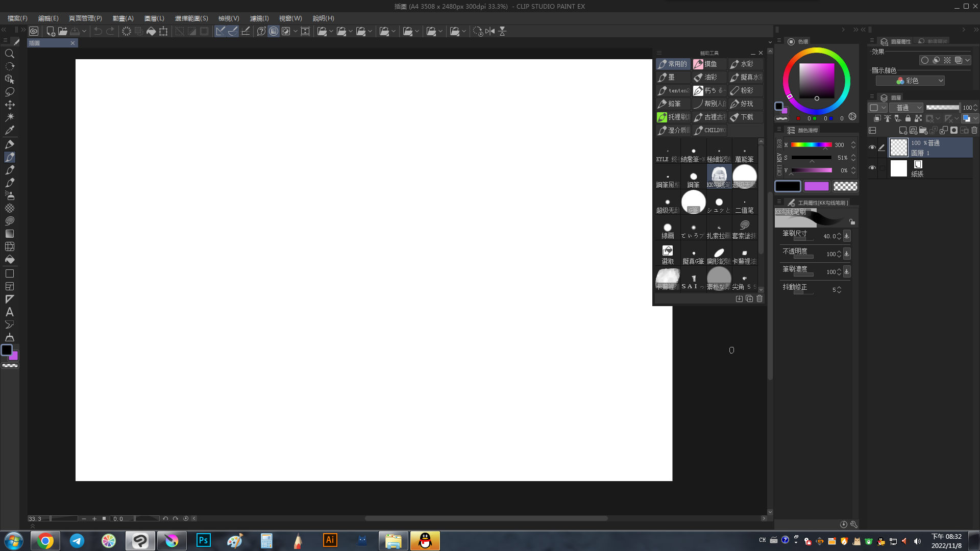980x551 pixels.
Task: Toggle the lock layer icon
Action: tap(908, 118)
